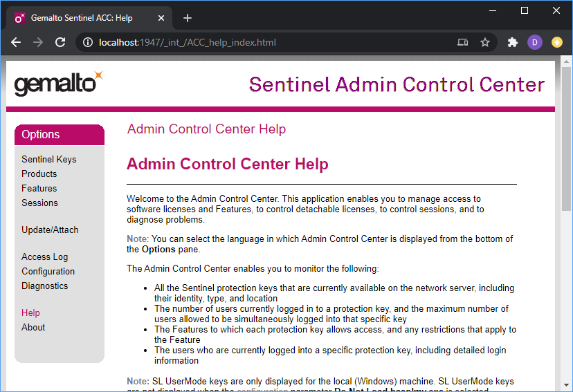This screenshot has height=392, width=573.
Task: Bookmark this page with the star icon
Action: coord(485,42)
